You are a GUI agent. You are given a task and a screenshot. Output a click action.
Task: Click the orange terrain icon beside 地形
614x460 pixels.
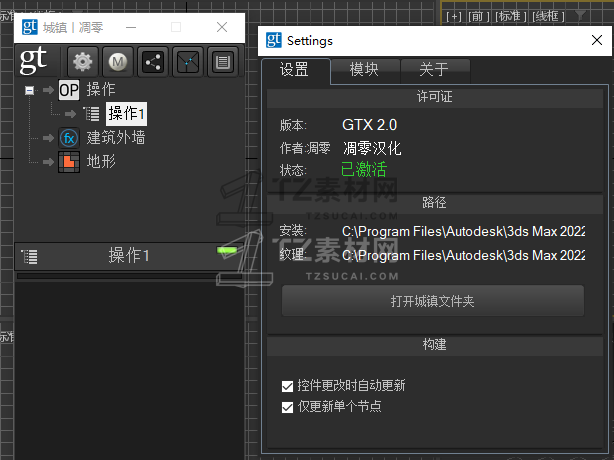coord(69,162)
